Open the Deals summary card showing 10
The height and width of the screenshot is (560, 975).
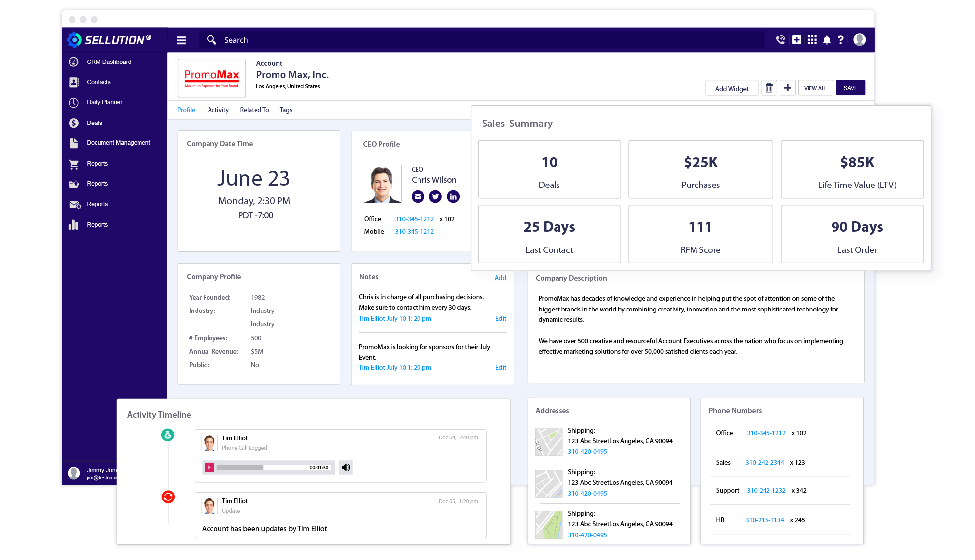[x=549, y=170]
